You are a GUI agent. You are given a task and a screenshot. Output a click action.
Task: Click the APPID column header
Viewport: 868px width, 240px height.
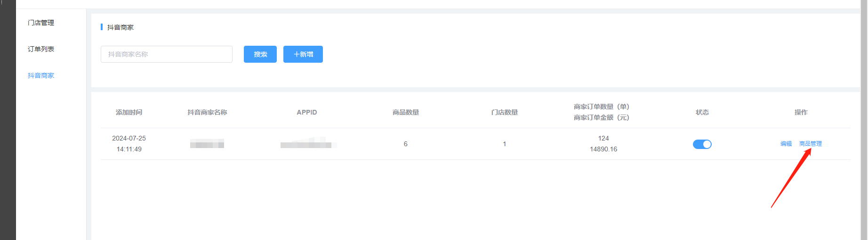[306, 112]
